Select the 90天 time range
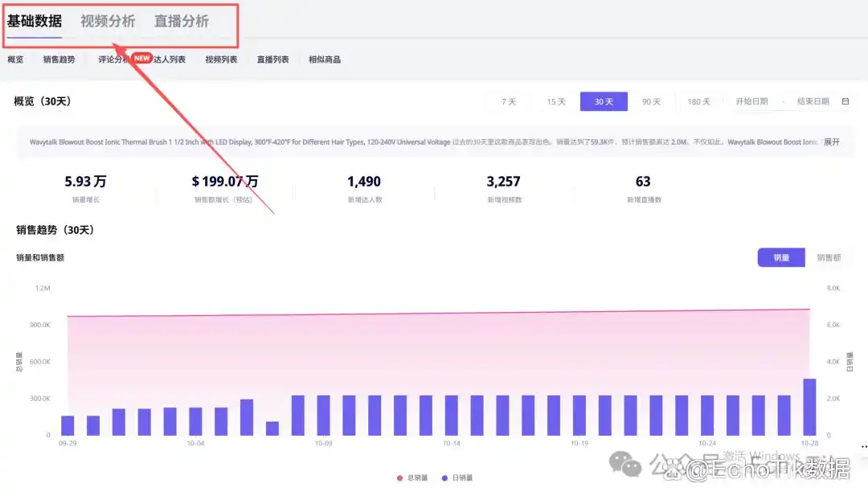868x500 pixels. coord(651,102)
